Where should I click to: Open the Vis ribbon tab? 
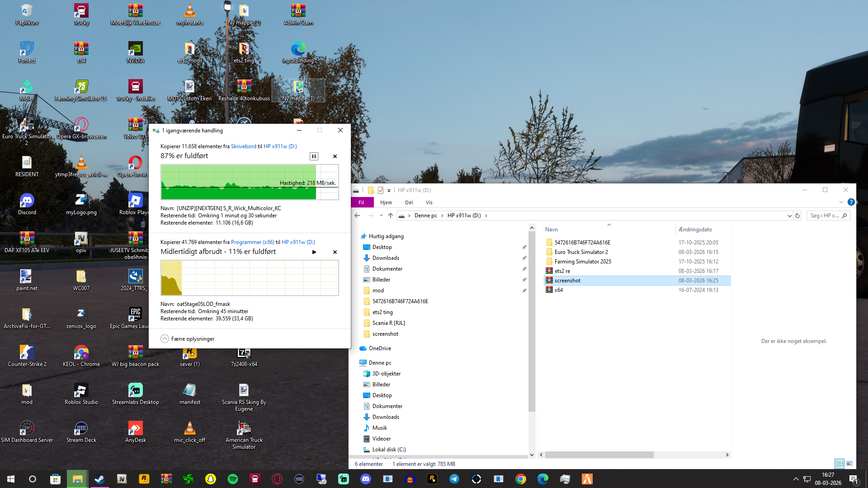click(x=429, y=202)
